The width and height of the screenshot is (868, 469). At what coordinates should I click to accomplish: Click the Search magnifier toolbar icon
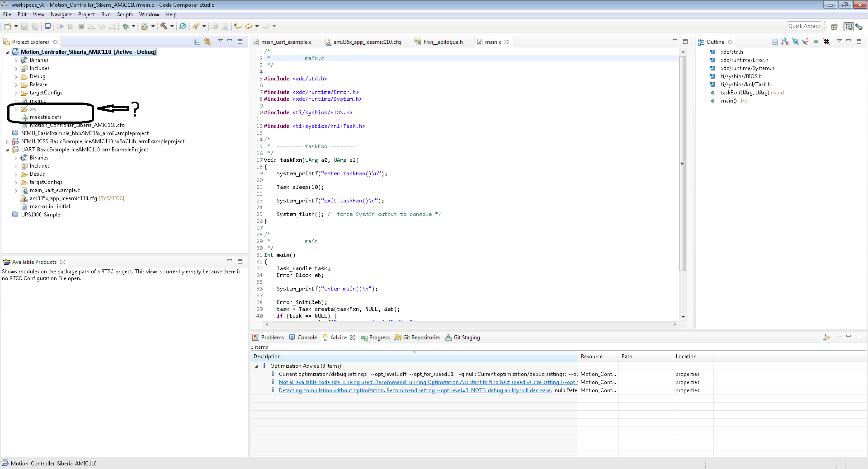pyautogui.click(x=183, y=26)
